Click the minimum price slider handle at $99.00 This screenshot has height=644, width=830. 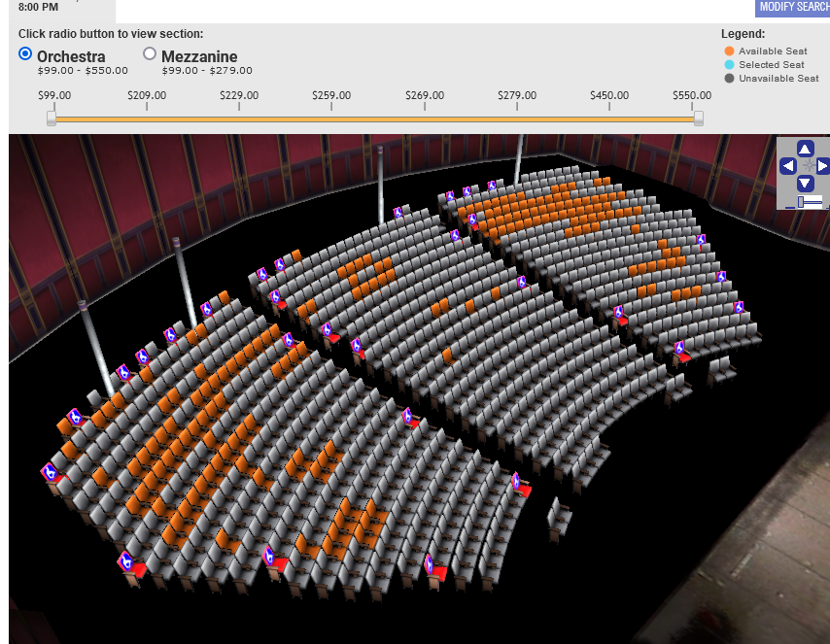[x=52, y=118]
